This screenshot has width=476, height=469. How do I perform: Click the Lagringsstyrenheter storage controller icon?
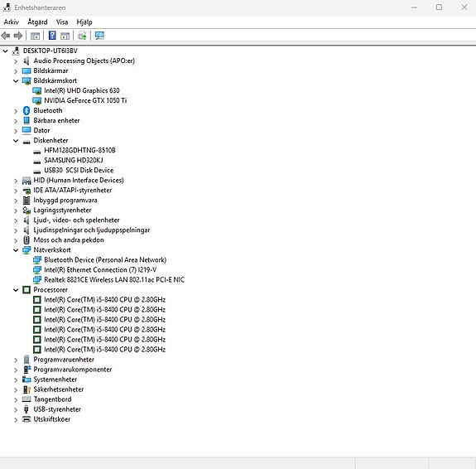26,210
